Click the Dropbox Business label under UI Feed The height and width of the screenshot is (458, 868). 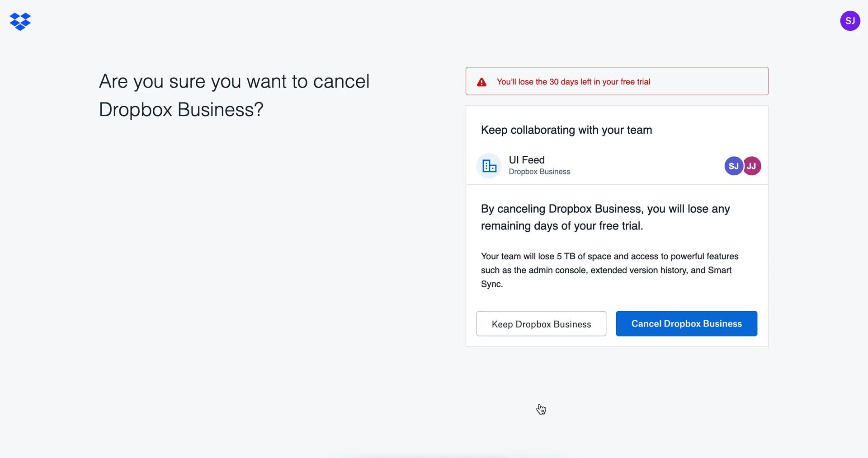(539, 172)
